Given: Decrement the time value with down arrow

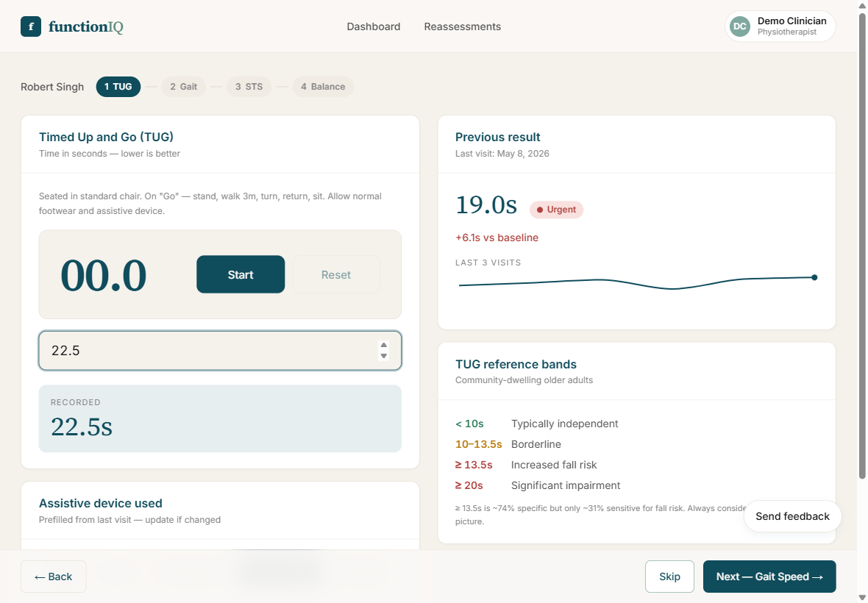Looking at the screenshot, I should point(384,356).
